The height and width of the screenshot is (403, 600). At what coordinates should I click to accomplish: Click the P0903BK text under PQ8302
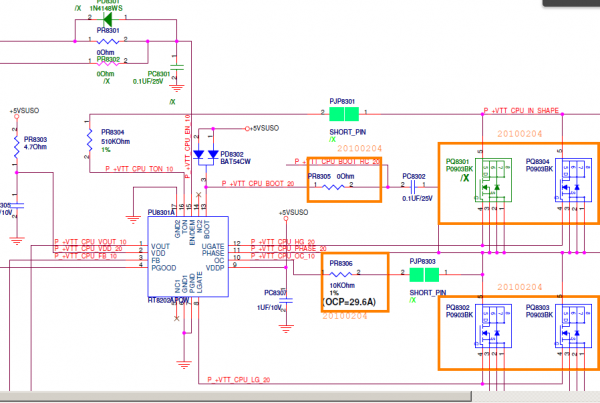click(459, 315)
